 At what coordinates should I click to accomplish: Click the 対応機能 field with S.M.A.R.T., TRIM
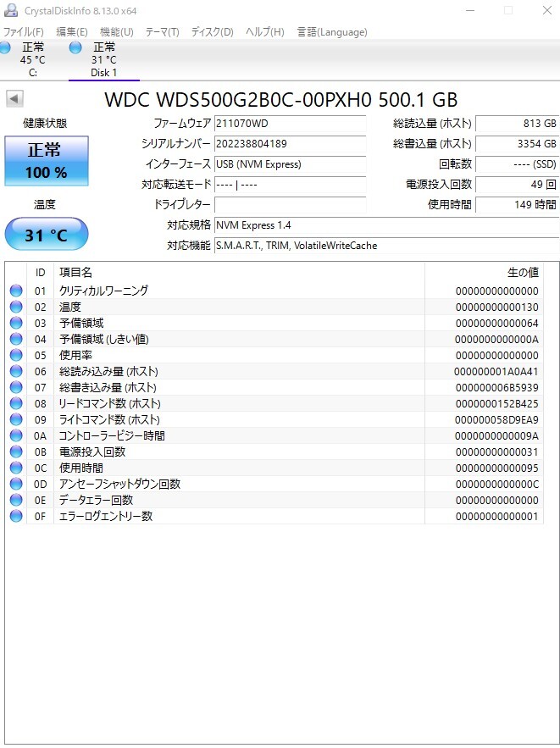click(387, 246)
